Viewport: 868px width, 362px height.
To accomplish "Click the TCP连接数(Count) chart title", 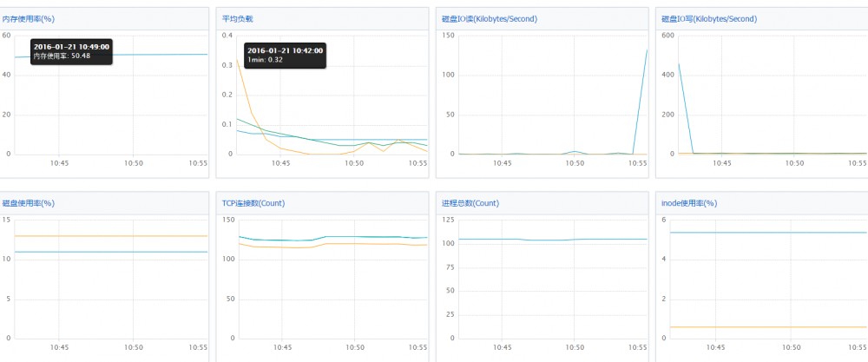I will pos(253,203).
